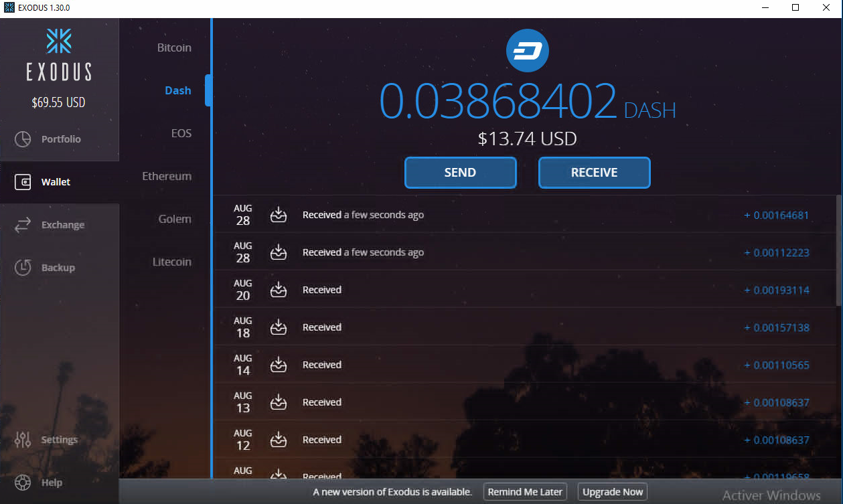Click received icon for 0.00112223 transaction
Screen dimensions: 843x504
click(279, 252)
